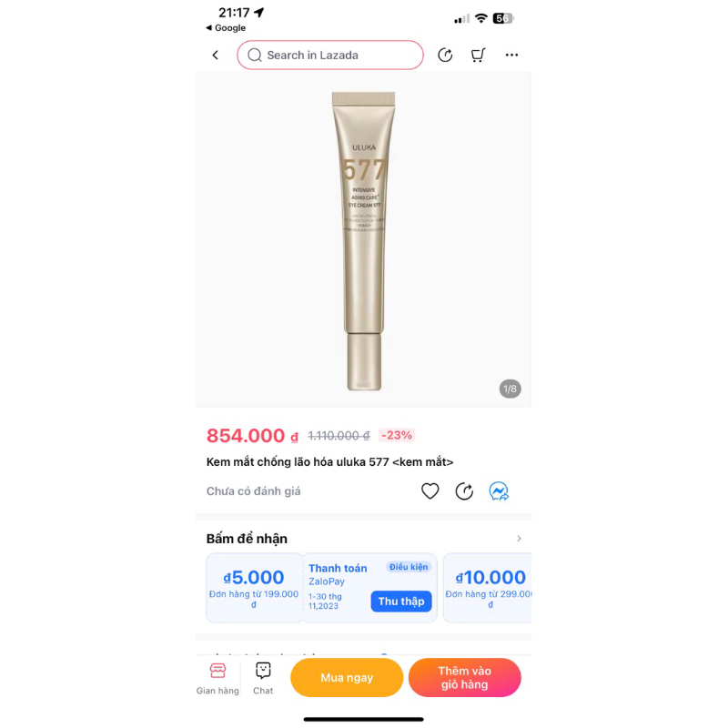The width and height of the screenshot is (728, 728).
Task: Open the Gian hàng store icon
Action: pos(217,678)
